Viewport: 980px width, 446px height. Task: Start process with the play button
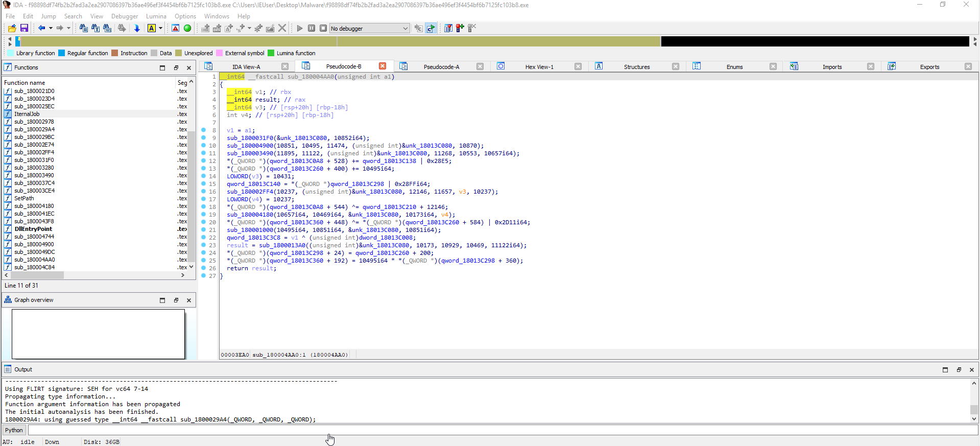click(x=300, y=28)
